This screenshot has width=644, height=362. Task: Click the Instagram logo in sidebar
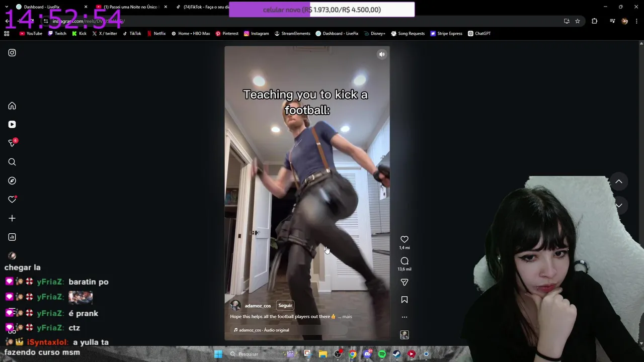point(12,53)
